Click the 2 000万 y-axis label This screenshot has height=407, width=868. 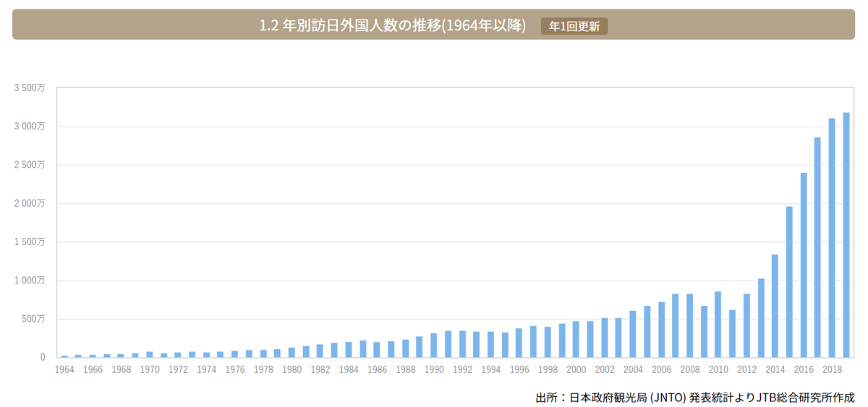(29, 203)
